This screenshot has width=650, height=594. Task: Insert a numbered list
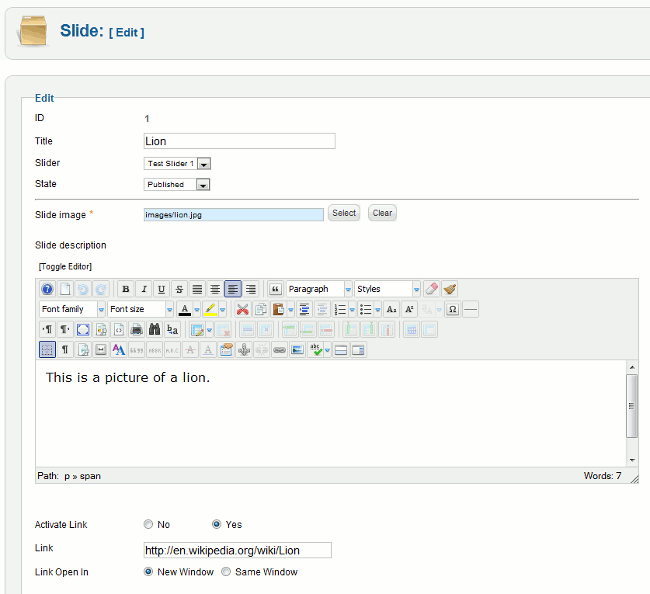(x=340, y=309)
